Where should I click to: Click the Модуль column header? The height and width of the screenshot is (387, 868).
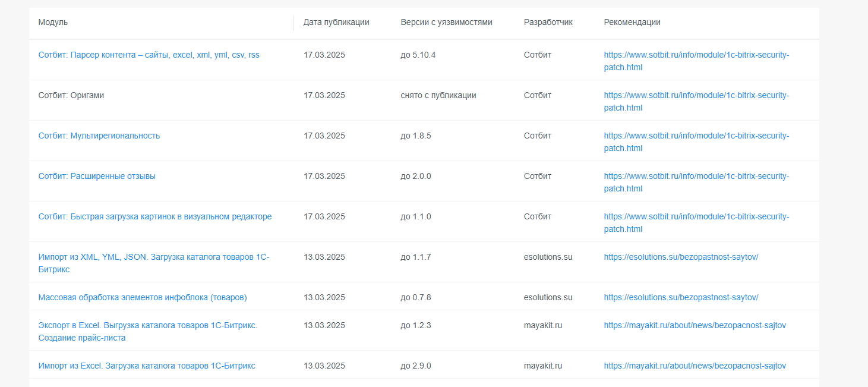click(53, 22)
